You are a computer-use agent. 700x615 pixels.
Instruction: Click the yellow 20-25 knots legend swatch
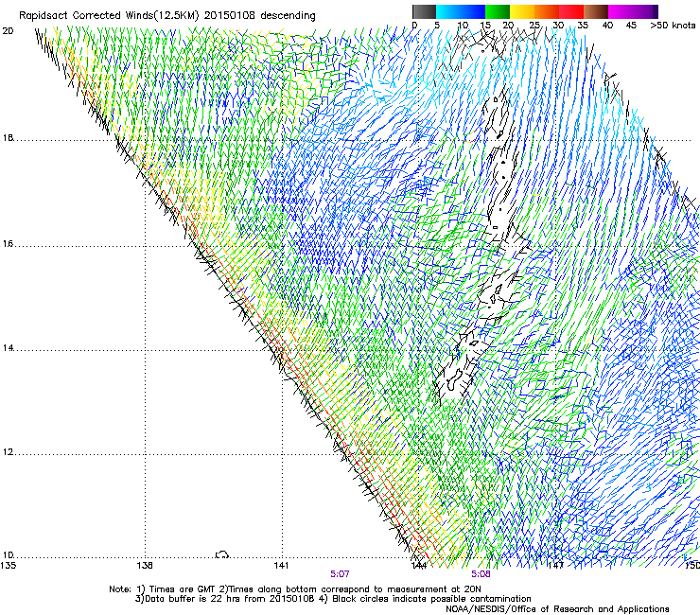click(x=522, y=11)
